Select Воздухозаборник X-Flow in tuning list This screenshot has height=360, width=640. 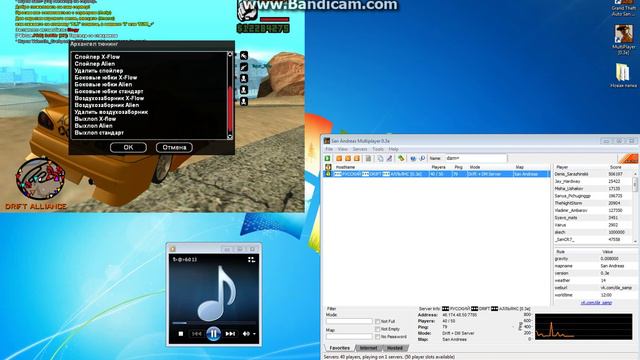[x=109, y=98]
